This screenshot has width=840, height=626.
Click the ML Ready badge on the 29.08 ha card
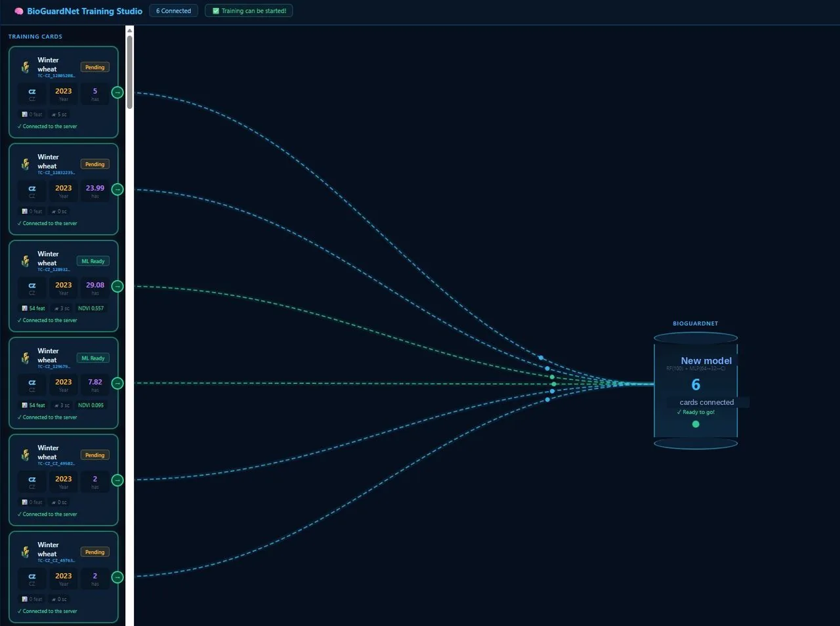point(93,261)
